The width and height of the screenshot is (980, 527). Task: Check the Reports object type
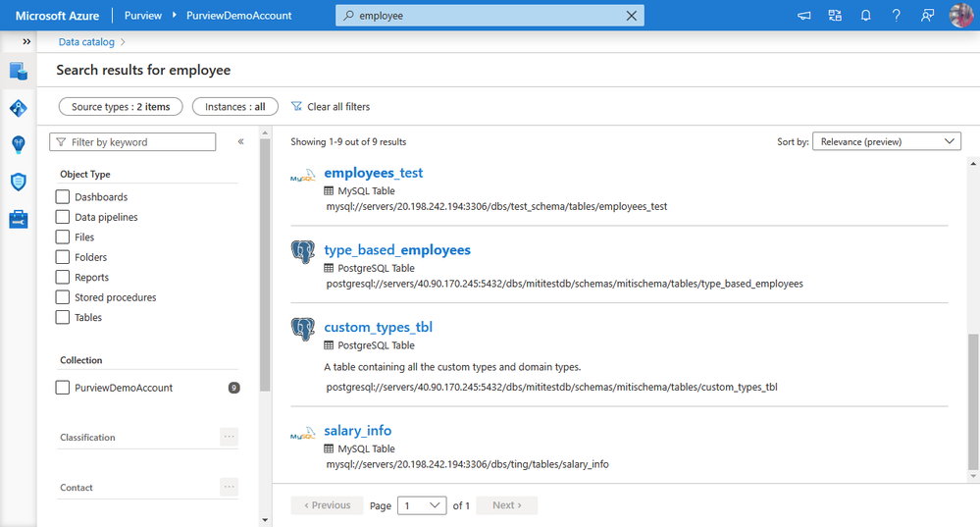coord(63,277)
